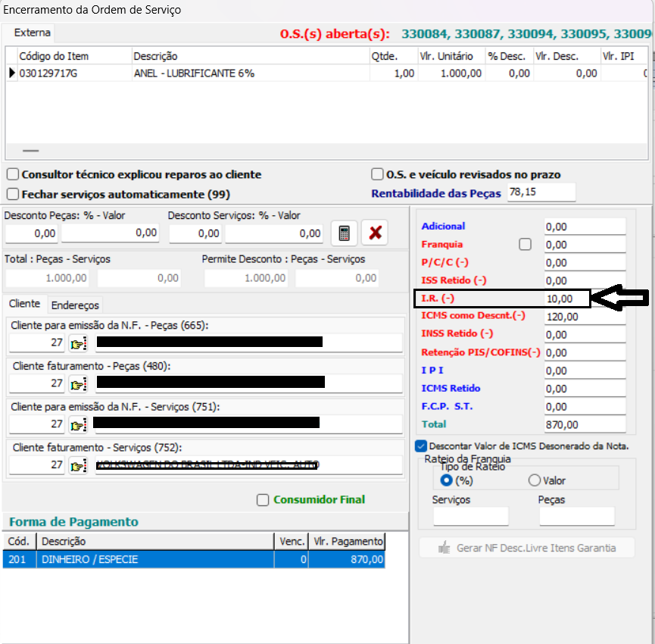The image size is (655, 644).
Task: Click the ANEL - LUBRIFICANTE 6% description cell
Action: tap(251, 73)
